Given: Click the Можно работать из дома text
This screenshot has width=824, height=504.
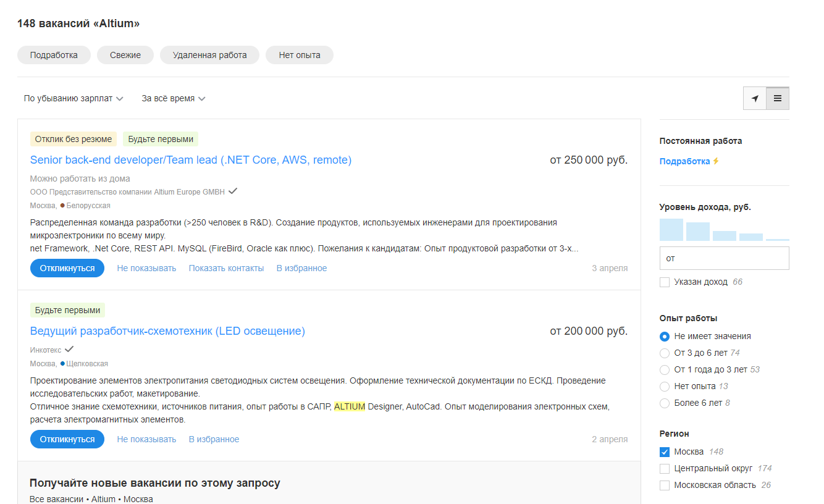Looking at the screenshot, I should pyautogui.click(x=80, y=178).
